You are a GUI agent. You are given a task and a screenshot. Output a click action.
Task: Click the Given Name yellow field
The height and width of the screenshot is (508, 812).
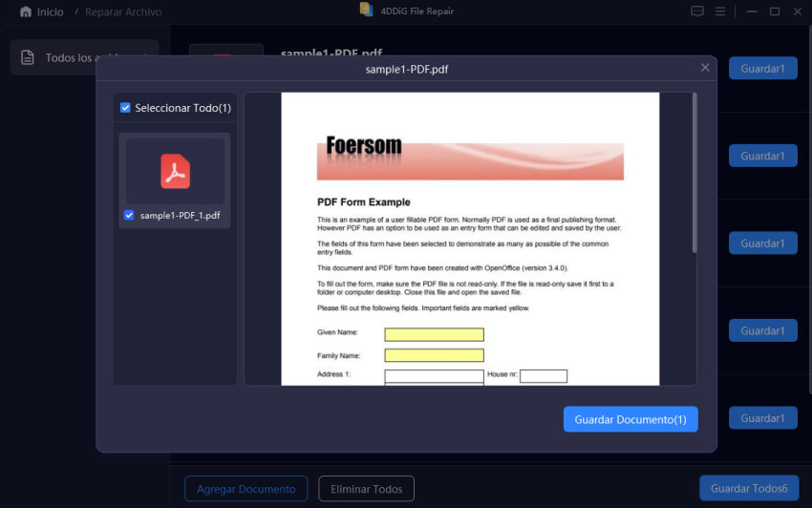point(434,334)
